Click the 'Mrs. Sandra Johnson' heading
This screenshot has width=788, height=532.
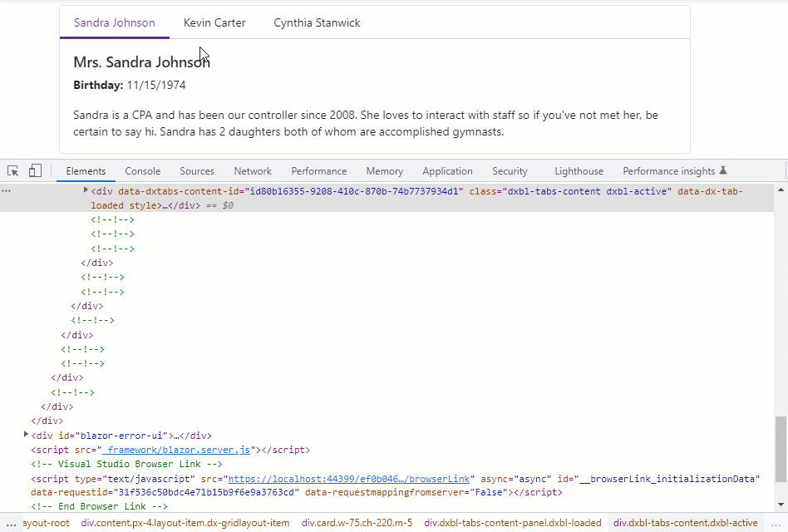pyautogui.click(x=141, y=62)
